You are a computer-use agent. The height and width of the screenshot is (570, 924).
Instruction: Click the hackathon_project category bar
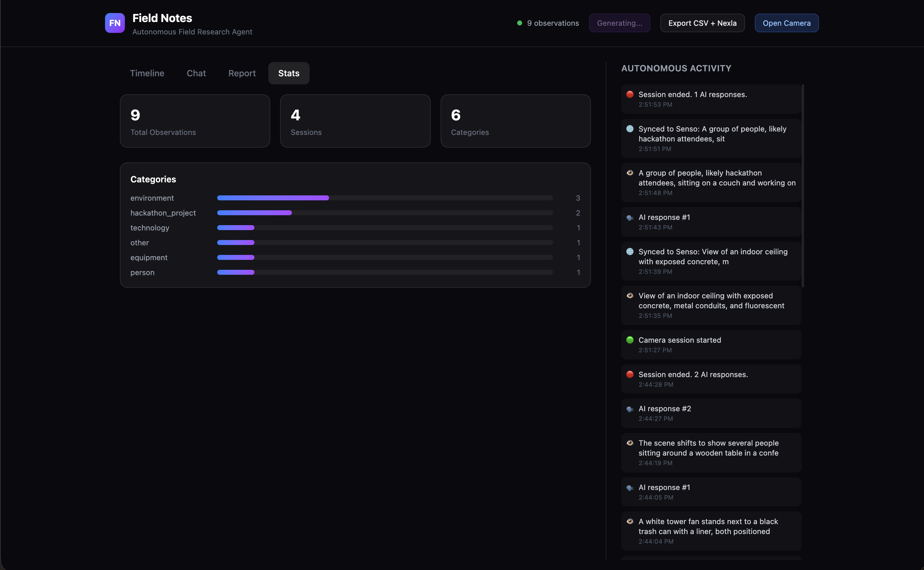pos(385,213)
